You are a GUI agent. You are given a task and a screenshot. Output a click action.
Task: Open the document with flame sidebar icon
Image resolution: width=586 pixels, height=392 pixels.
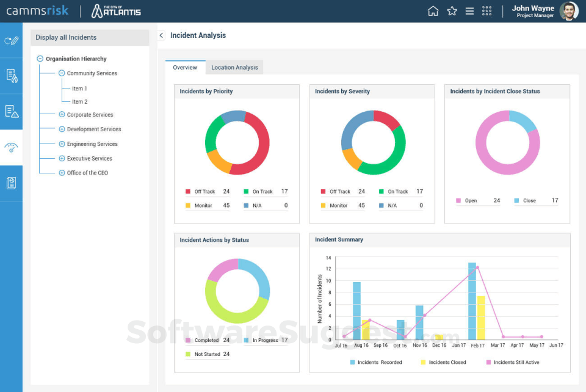11,76
